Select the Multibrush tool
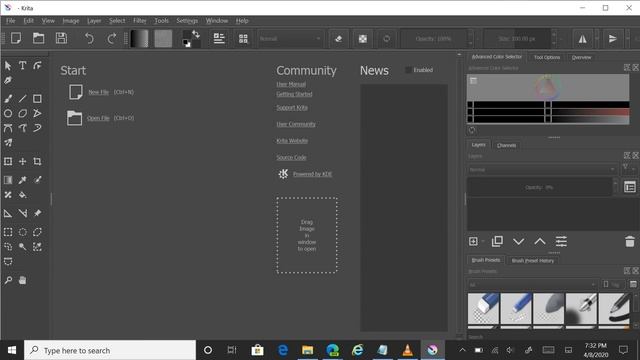 tap(8, 143)
